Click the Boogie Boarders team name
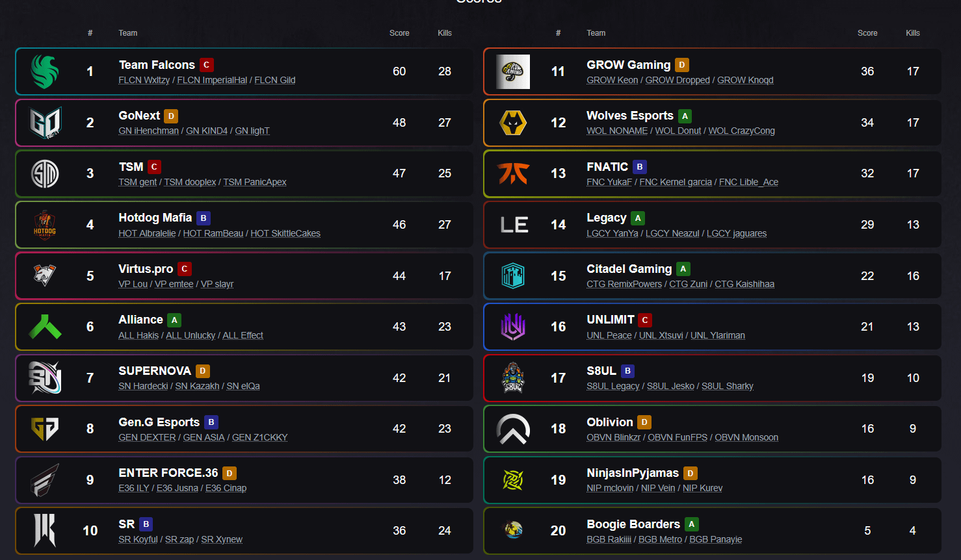 (633, 524)
